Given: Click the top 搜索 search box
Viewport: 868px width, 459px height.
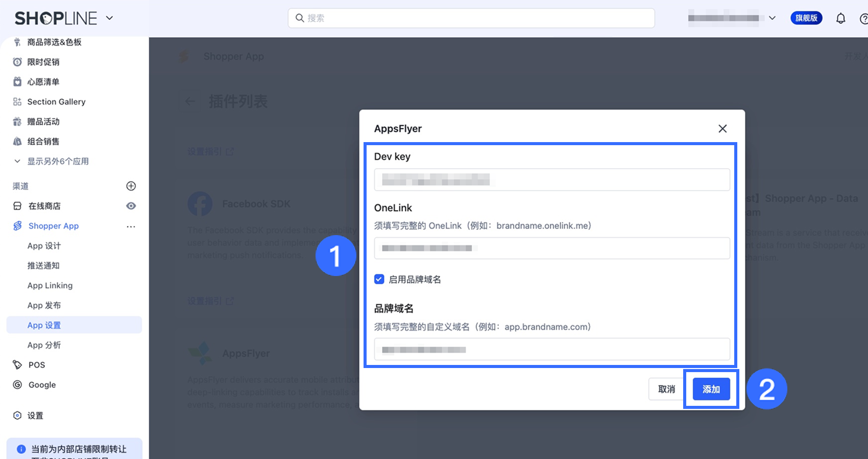Looking at the screenshot, I should [471, 18].
